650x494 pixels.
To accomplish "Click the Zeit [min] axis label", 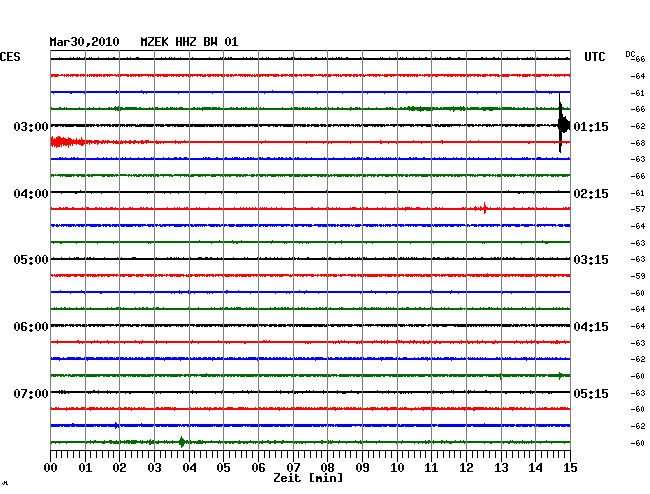I will click(x=307, y=479).
